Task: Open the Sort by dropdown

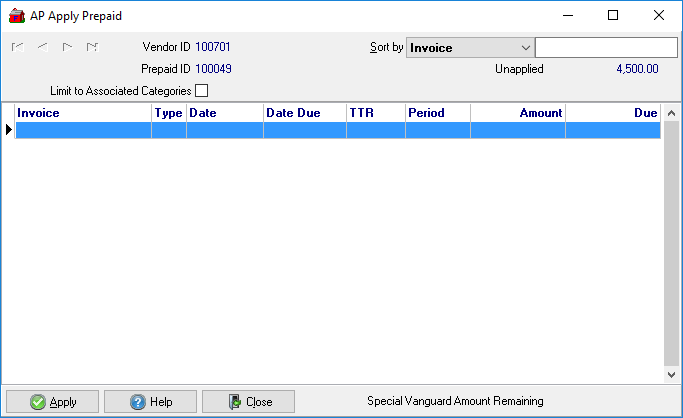Action: pos(526,48)
